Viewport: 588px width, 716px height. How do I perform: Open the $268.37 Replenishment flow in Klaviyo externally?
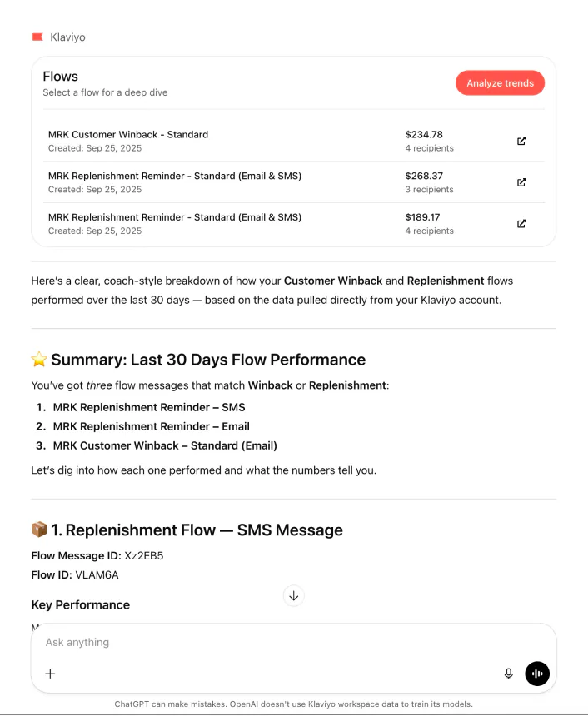click(521, 182)
